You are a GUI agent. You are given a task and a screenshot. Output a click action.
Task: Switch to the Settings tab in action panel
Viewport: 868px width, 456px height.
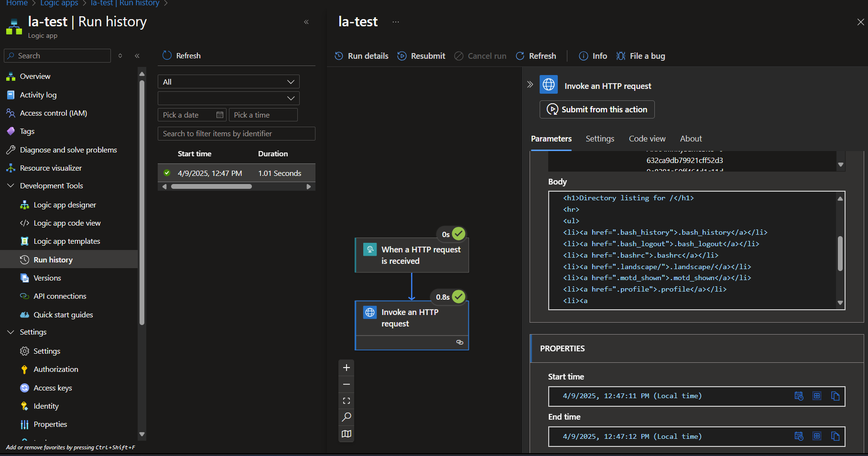(x=600, y=139)
